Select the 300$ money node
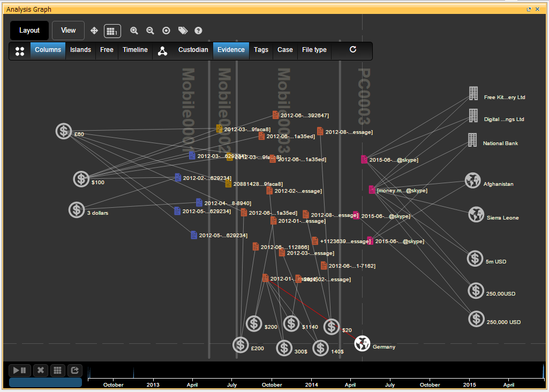Image resolution: width=549 pixels, height=392 pixels. coord(284,348)
